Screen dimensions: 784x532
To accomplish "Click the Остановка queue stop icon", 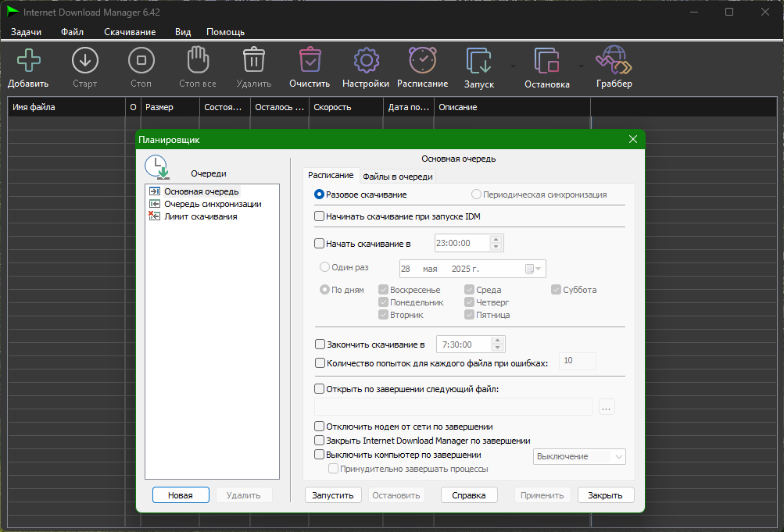I will [546, 61].
